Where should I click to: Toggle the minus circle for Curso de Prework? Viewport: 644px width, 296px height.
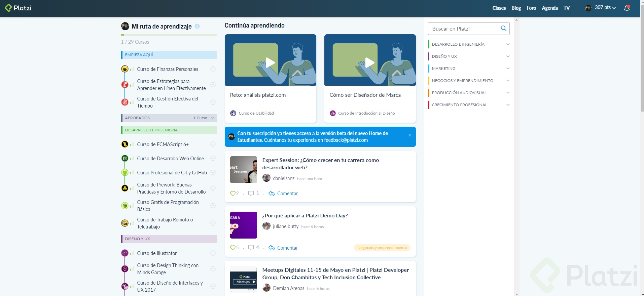point(213,188)
